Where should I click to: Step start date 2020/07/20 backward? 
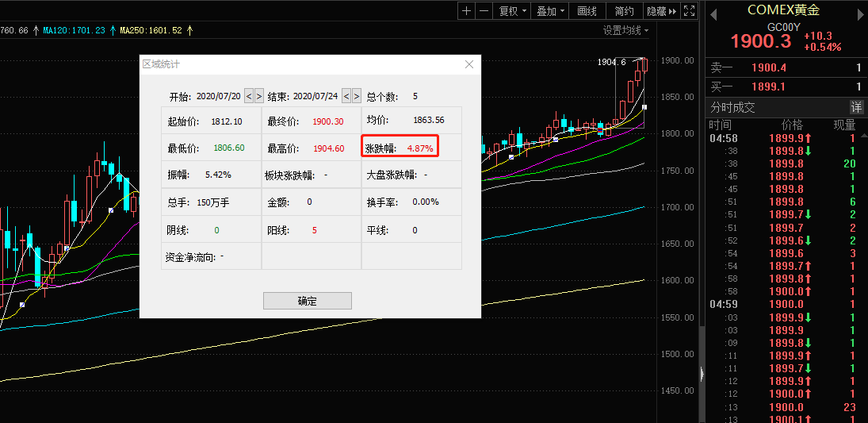tap(249, 96)
